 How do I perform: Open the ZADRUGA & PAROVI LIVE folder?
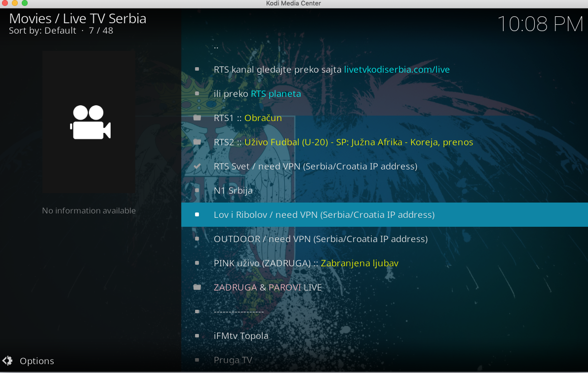[385, 288]
